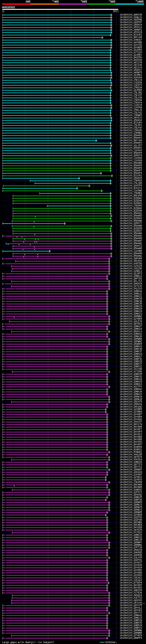The width and height of the screenshot is (146, 644).
Task: Click the cyan ~100% legend bar
Action: click(129, 4)
